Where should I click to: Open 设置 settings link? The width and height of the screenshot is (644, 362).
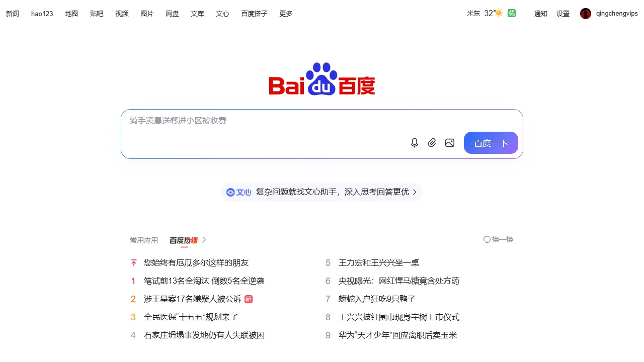tap(563, 14)
